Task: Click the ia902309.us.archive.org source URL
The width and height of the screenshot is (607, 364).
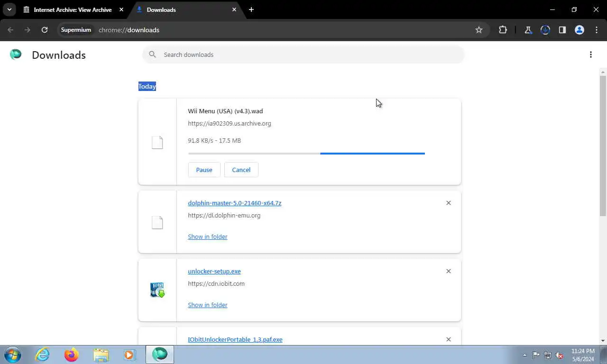Action: 230,123
